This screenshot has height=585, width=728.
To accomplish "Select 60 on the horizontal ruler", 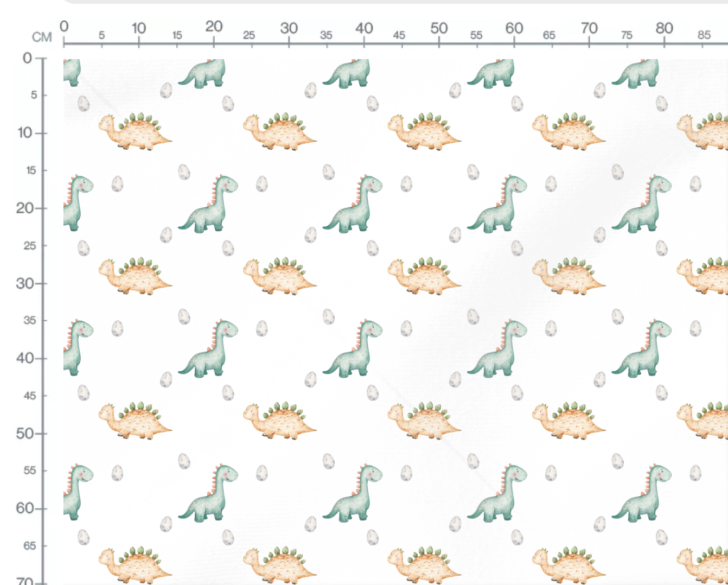I will coord(514,27).
